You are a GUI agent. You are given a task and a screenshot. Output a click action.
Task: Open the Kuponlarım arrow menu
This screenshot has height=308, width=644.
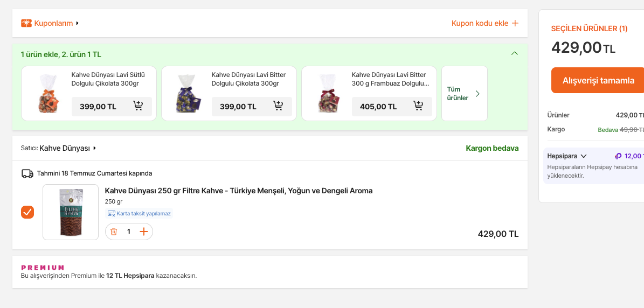[77, 23]
